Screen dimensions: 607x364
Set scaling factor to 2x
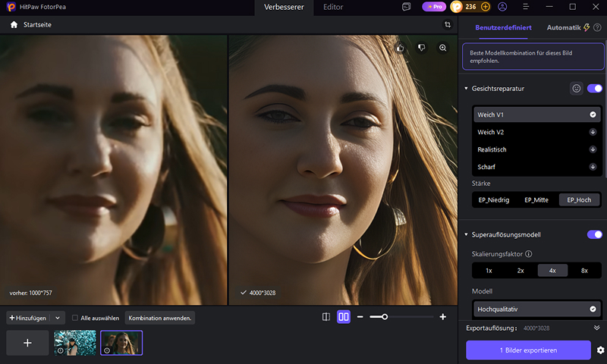pyautogui.click(x=521, y=271)
